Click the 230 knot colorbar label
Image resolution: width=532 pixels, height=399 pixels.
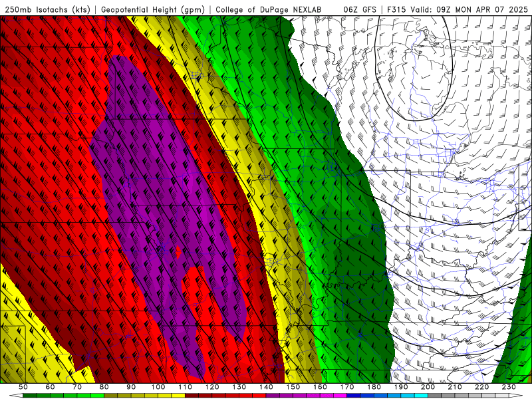509,387
